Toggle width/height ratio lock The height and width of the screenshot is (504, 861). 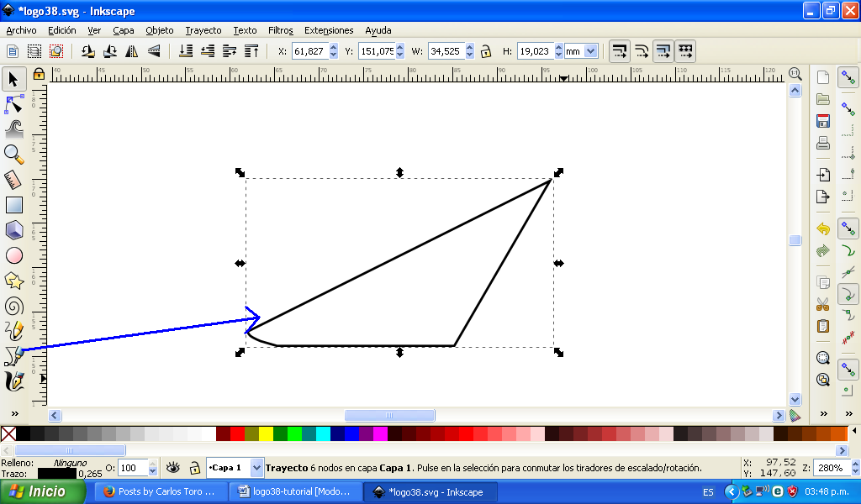click(x=486, y=51)
